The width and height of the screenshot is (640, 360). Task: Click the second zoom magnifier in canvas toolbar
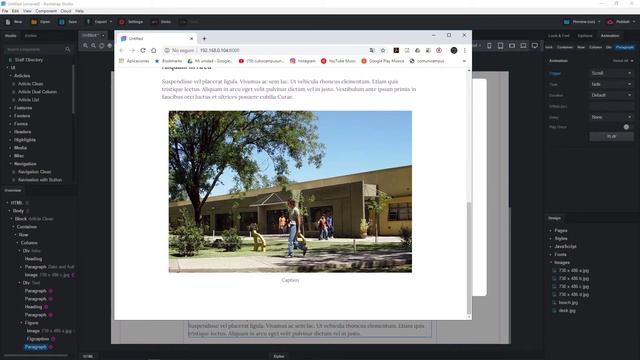pyautogui.click(x=93, y=46)
